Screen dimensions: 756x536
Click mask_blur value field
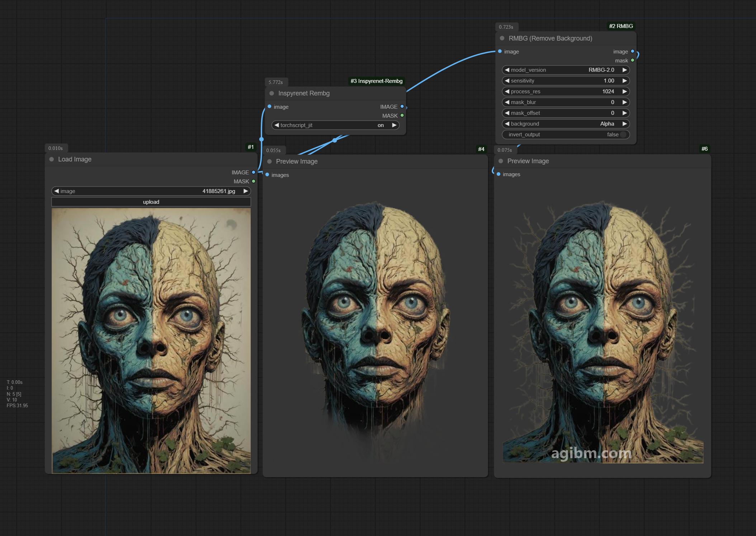[566, 102]
